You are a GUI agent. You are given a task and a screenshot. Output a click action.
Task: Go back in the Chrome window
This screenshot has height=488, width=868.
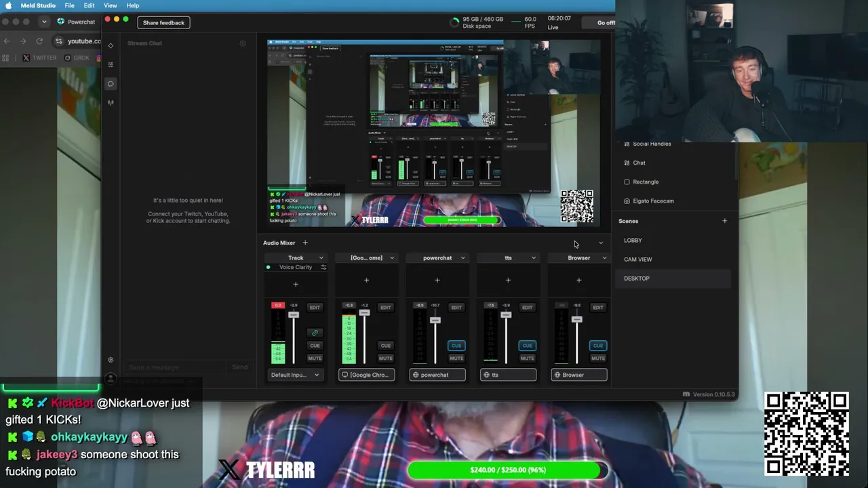click(x=7, y=41)
